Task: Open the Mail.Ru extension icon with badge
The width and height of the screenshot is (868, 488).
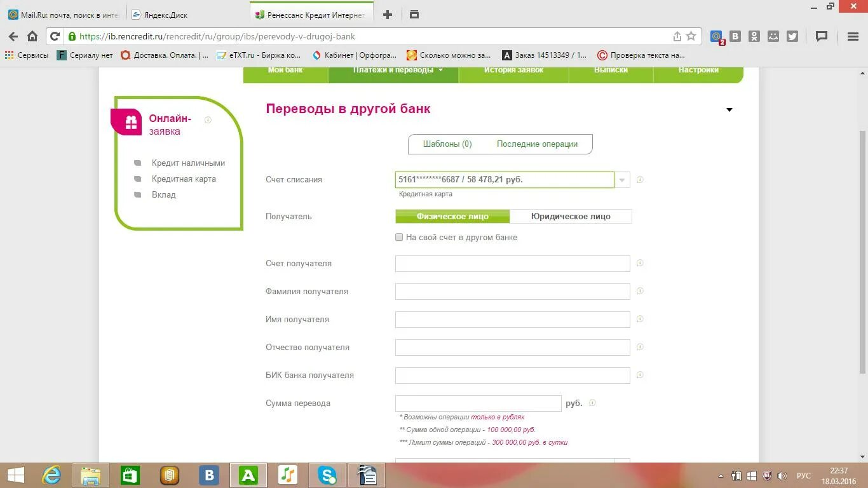Action: 717,37
